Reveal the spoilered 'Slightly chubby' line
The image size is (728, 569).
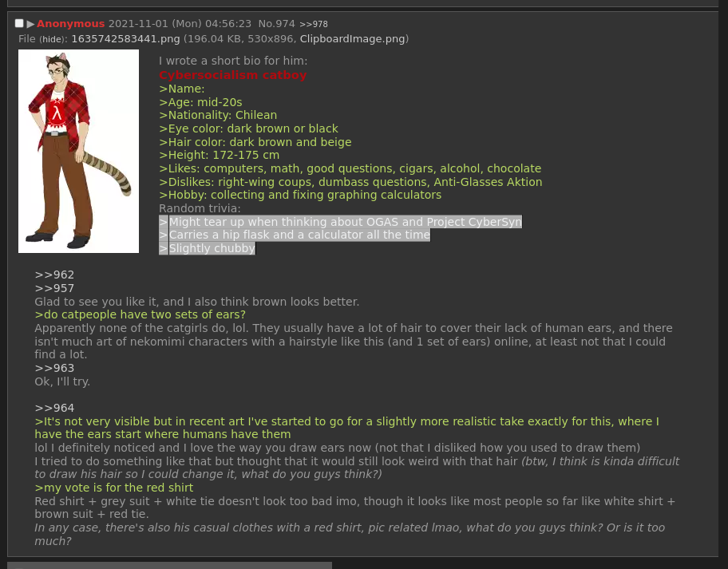click(207, 248)
